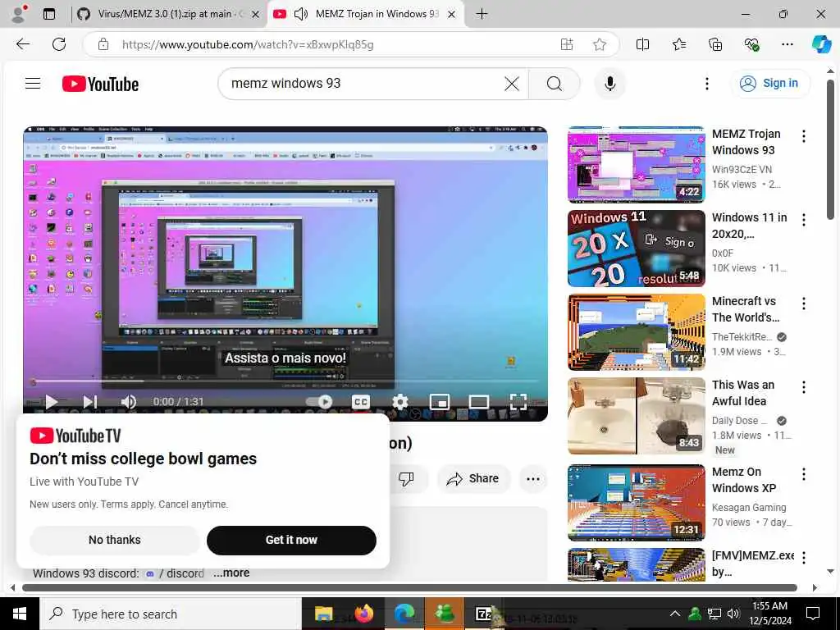Dismiss the promo with No thanks
840x630 pixels.
[x=115, y=540]
